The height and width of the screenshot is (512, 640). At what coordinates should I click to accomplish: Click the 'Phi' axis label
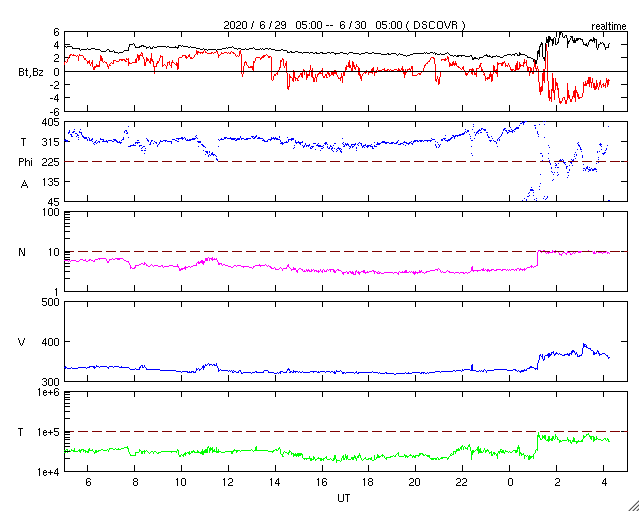click(x=25, y=163)
